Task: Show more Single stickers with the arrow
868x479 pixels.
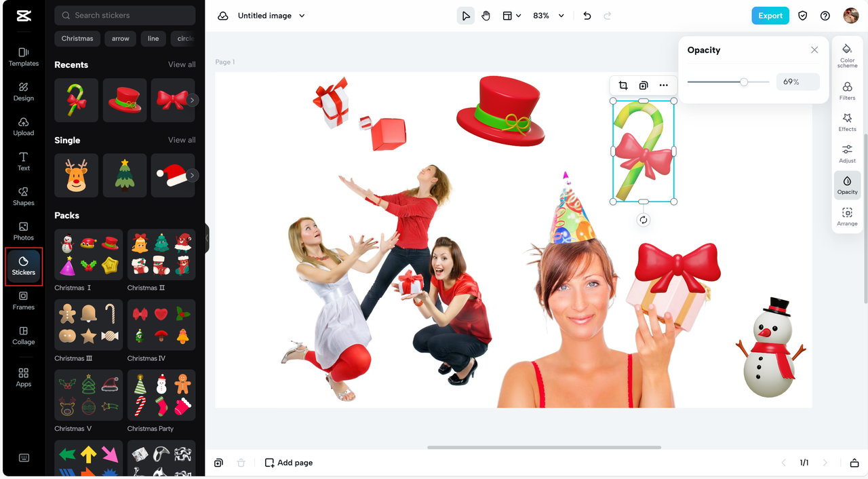Action: point(193,176)
